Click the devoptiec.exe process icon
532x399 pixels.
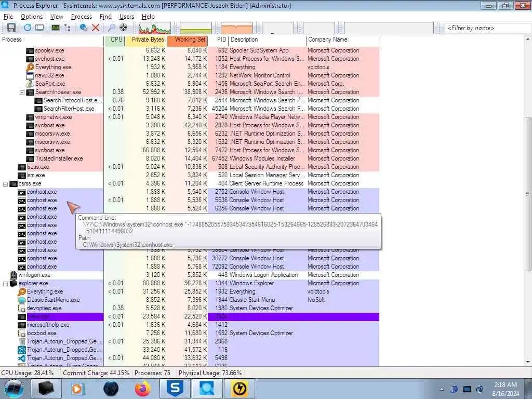[x=22, y=309]
